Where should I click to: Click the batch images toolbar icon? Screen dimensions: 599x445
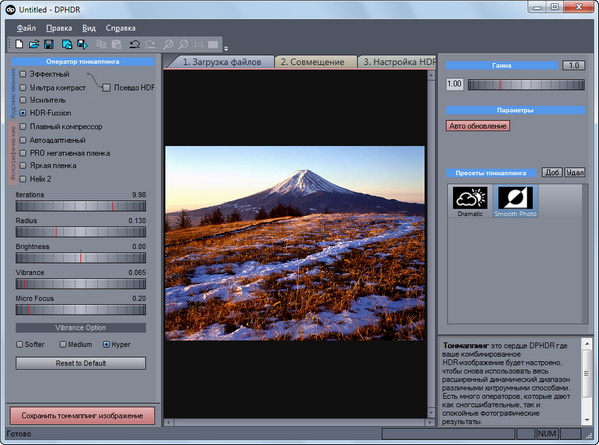pos(67,44)
